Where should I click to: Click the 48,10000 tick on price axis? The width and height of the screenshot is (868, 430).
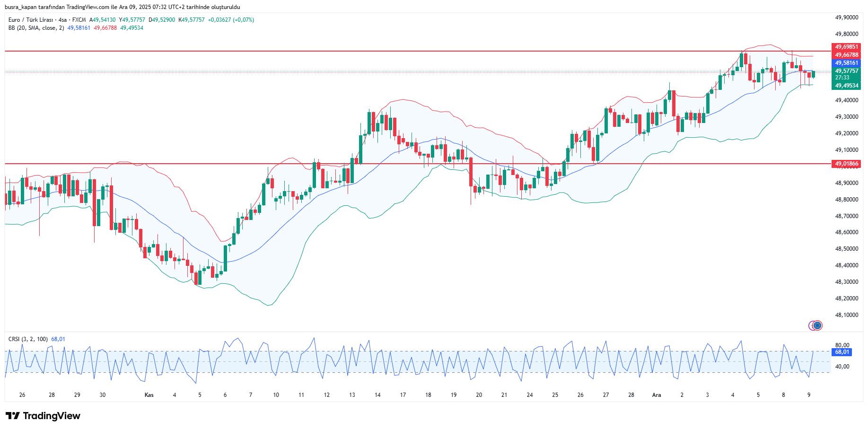tap(846, 315)
